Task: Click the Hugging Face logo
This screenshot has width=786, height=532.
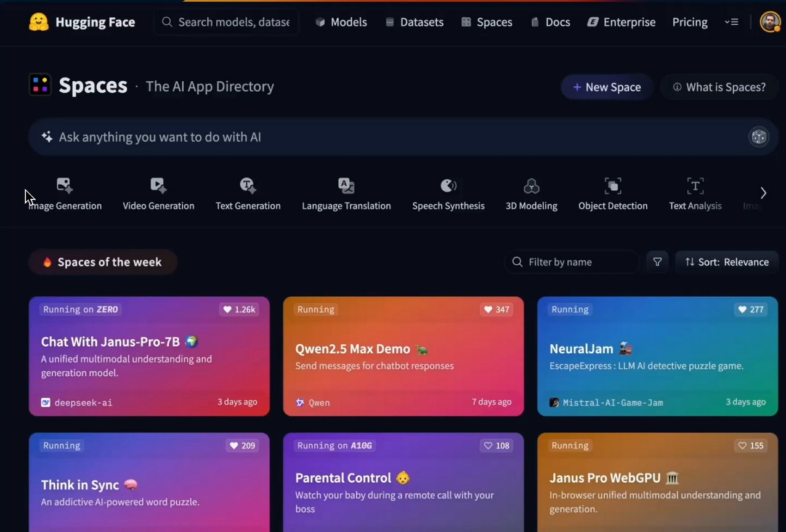Action: pos(39,22)
